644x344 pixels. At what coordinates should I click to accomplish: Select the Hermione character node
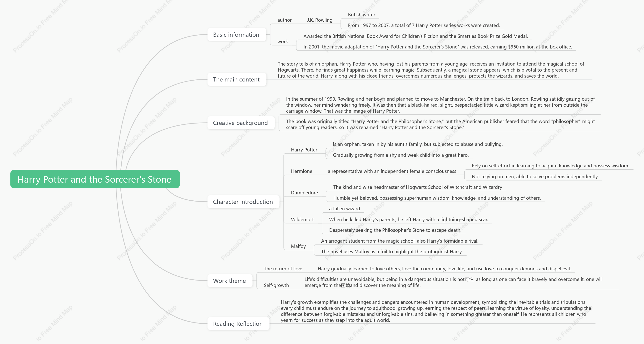pyautogui.click(x=301, y=171)
